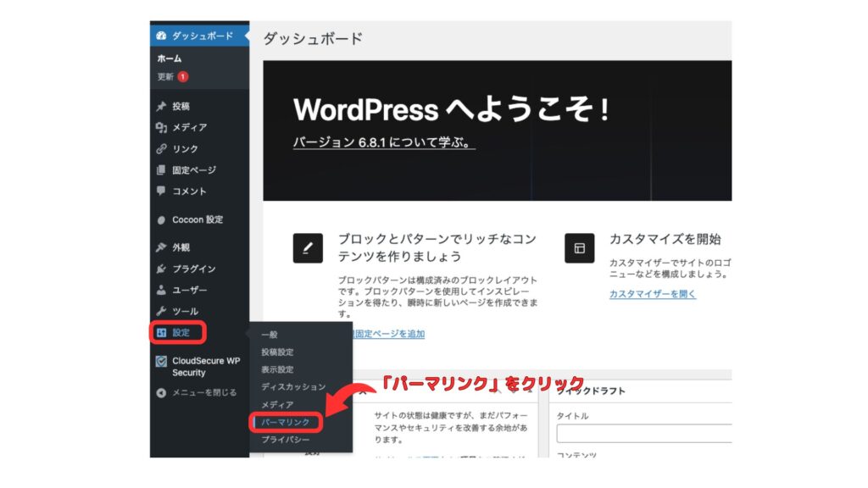This screenshot has height=488, width=868.
Task: Click the CloudSecure WP Security shield icon
Action: coord(161,361)
